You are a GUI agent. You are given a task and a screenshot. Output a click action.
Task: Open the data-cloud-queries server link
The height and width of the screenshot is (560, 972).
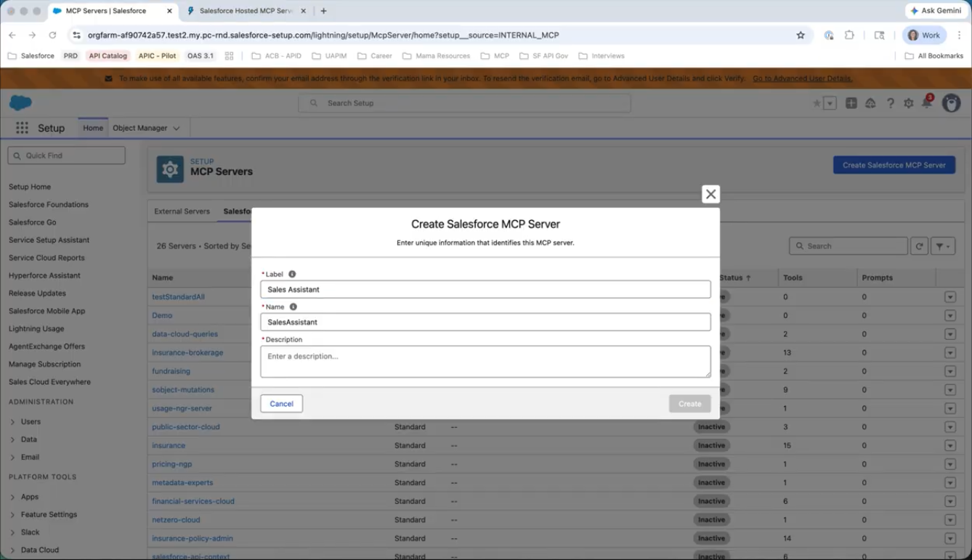(x=185, y=334)
